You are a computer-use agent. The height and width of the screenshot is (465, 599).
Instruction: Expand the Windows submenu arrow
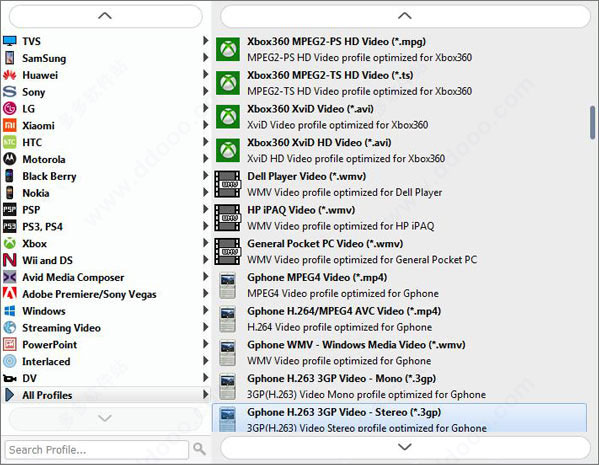click(x=206, y=310)
